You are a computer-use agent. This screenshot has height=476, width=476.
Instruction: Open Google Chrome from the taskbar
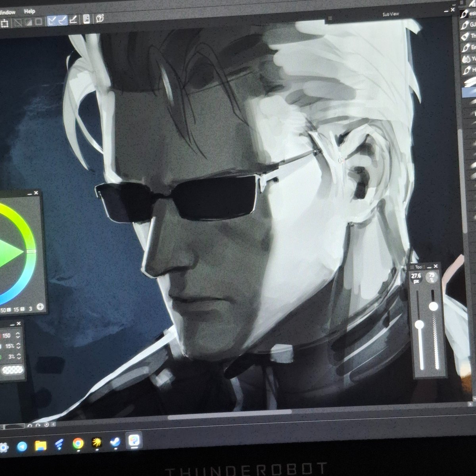coord(78,444)
